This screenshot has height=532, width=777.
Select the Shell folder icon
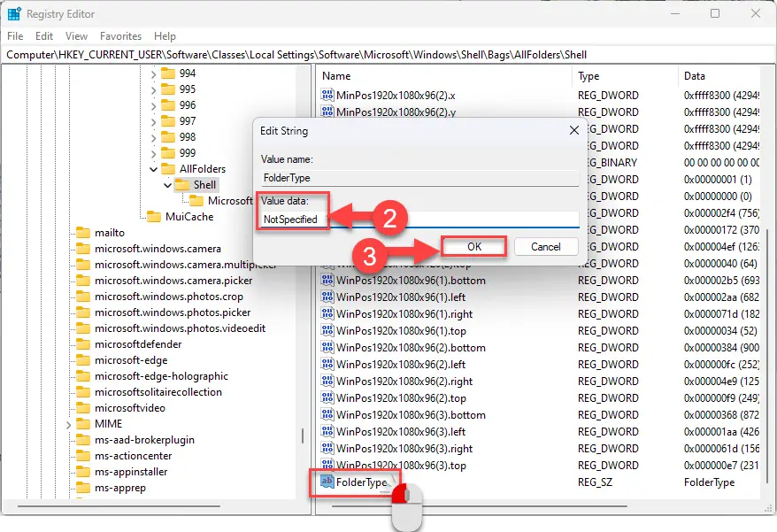182,185
